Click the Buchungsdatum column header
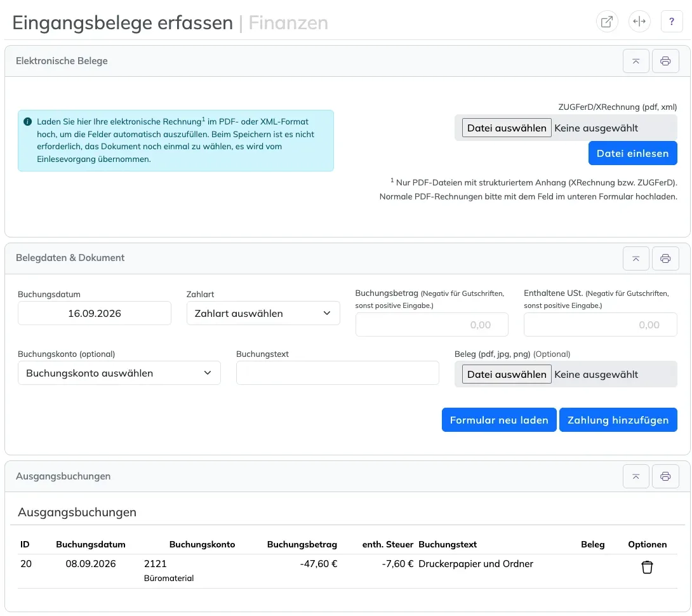The image size is (692, 616). click(91, 544)
